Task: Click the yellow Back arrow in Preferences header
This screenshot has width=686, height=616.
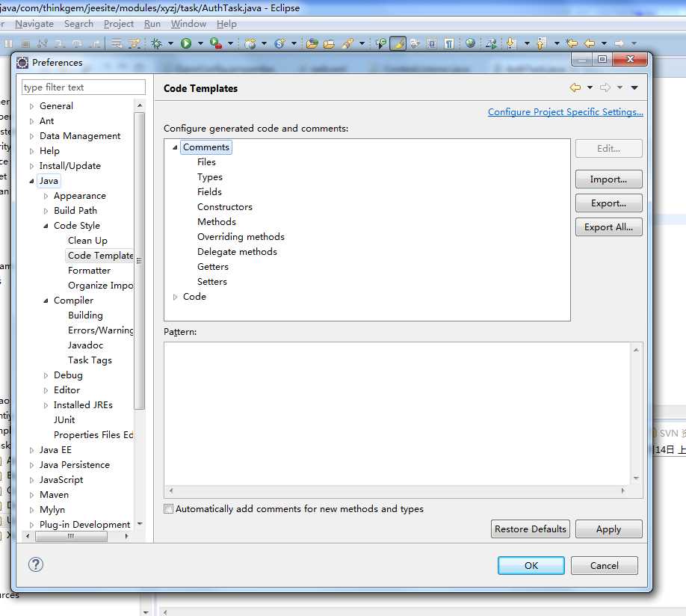Action: click(x=575, y=87)
